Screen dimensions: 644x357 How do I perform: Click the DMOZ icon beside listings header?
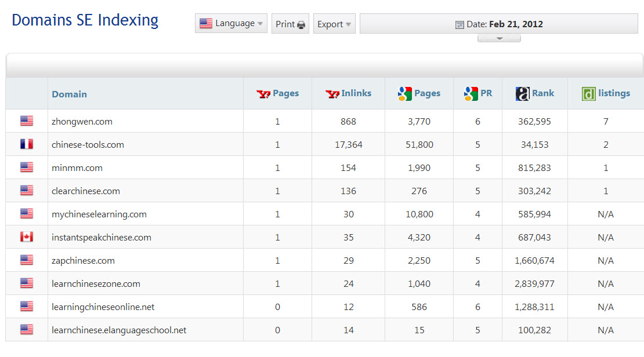[x=589, y=94]
